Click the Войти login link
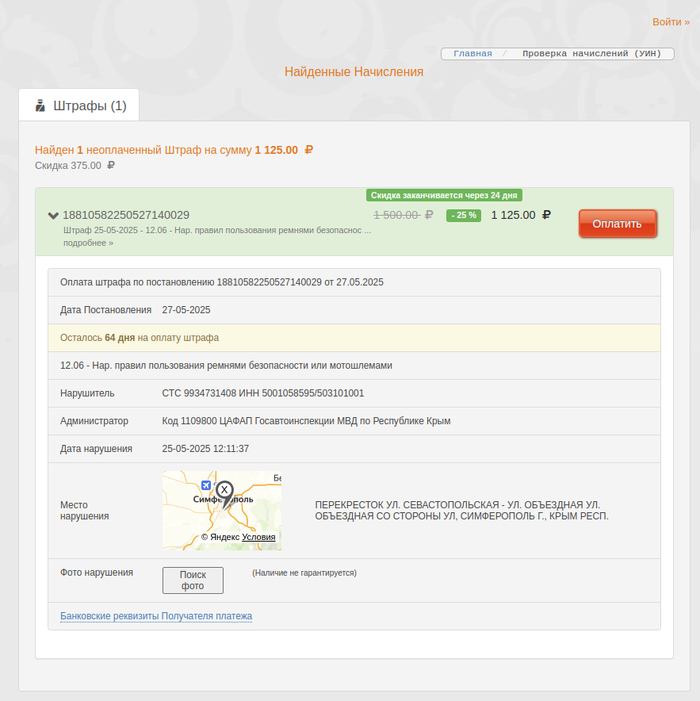The image size is (700, 701). pos(670,21)
